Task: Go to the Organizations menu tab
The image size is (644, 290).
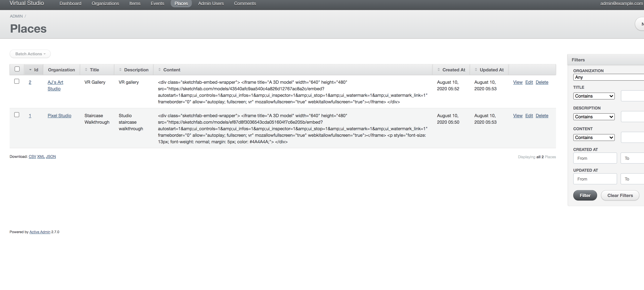Action: pyautogui.click(x=105, y=3)
